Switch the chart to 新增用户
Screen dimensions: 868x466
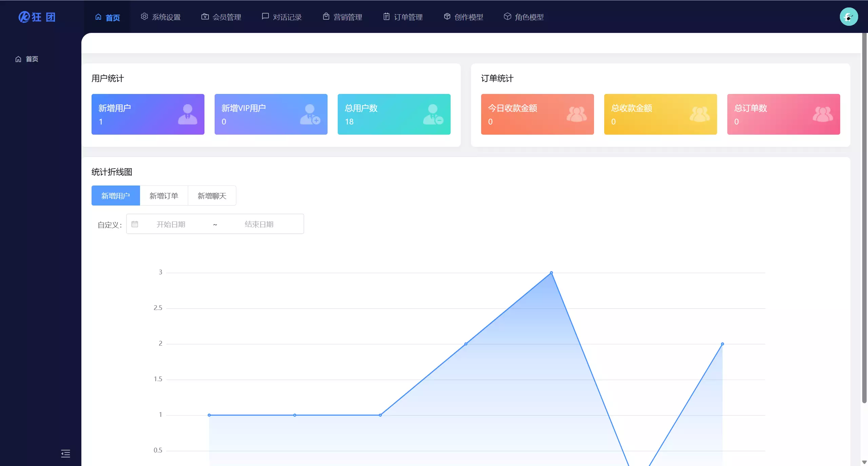tap(116, 196)
